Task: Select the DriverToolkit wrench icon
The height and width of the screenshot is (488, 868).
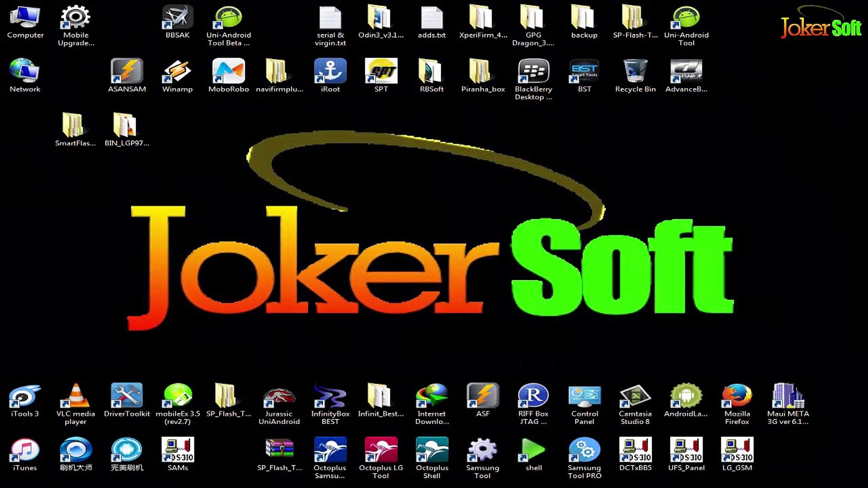Action: point(127,396)
